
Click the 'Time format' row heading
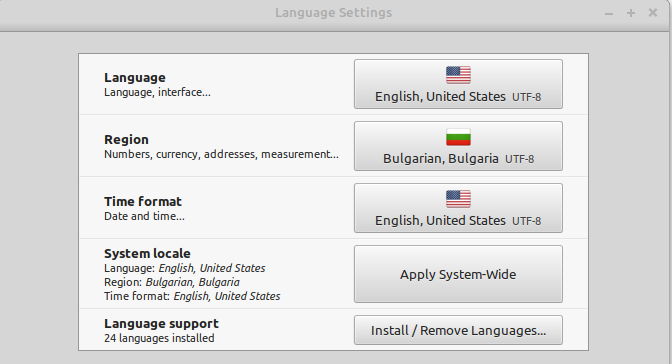[143, 202]
